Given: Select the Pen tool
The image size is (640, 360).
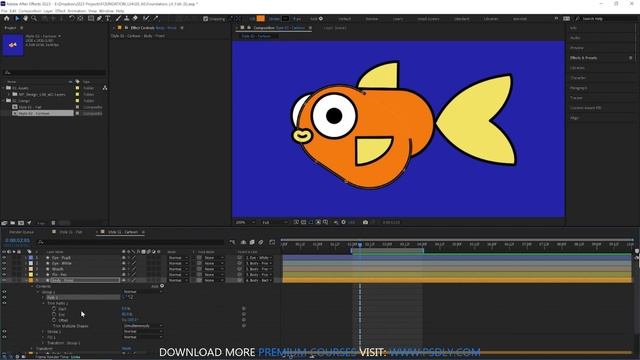Looking at the screenshot, I should (x=99, y=18).
